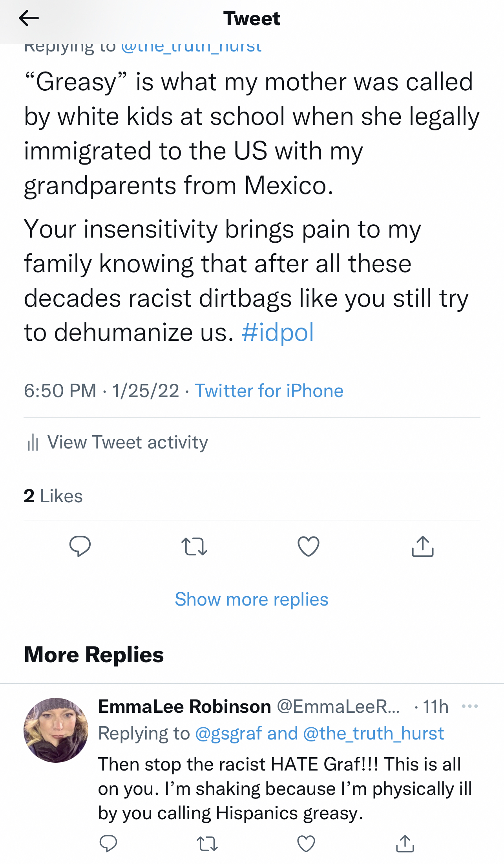The width and height of the screenshot is (504, 864).
Task: Open the @the_truth_hurst mention in EmmaLee's reply
Action: pyautogui.click(x=373, y=733)
